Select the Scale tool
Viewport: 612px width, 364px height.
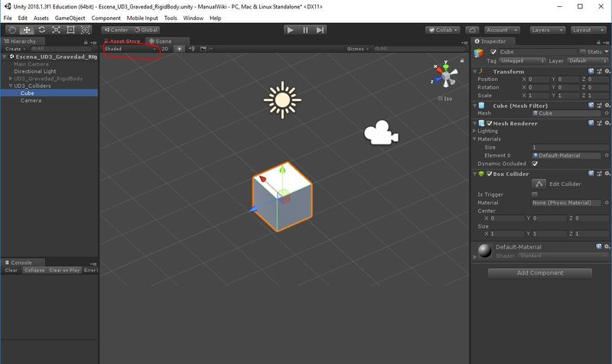[56, 30]
